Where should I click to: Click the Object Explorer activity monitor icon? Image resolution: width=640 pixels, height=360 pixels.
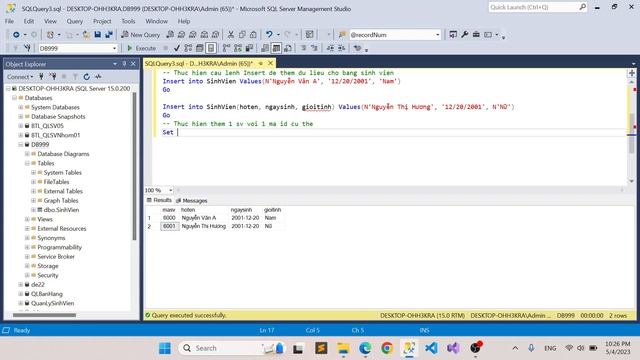click(x=98, y=77)
